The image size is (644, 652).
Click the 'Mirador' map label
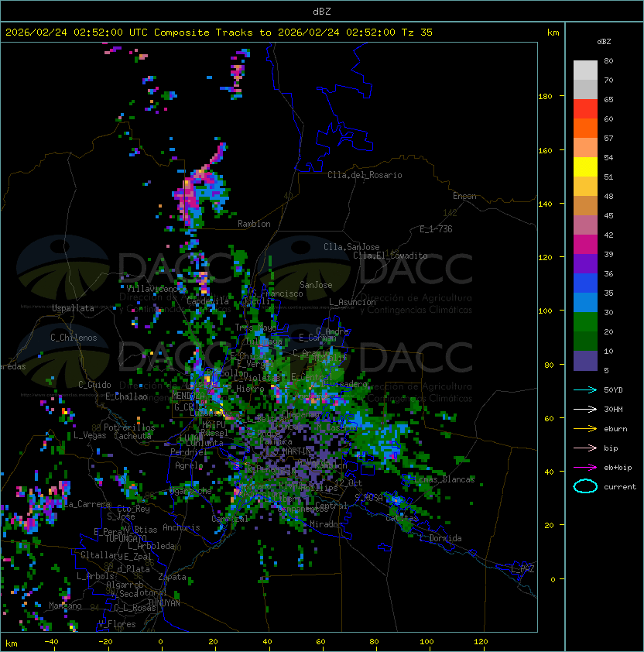click(x=326, y=524)
